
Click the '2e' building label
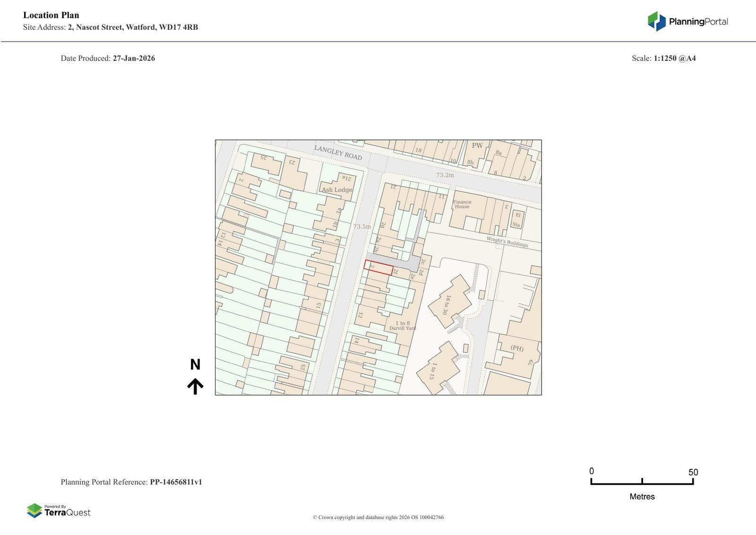pyautogui.click(x=412, y=276)
